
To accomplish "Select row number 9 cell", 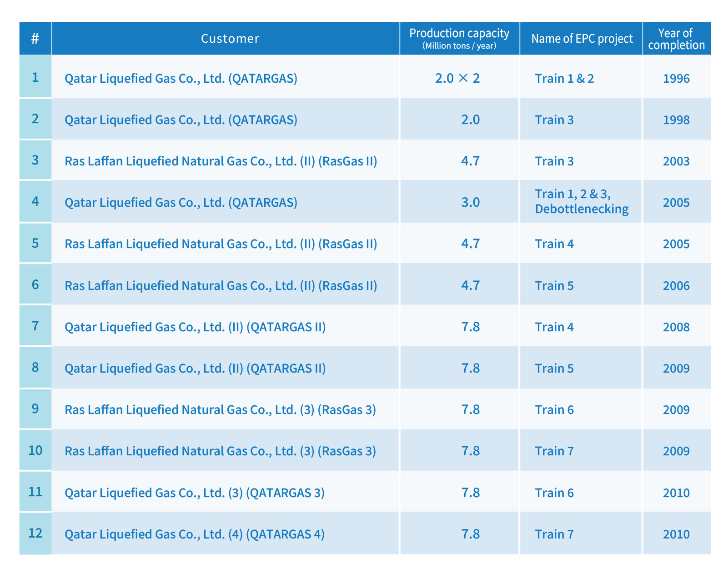I will point(35,409).
